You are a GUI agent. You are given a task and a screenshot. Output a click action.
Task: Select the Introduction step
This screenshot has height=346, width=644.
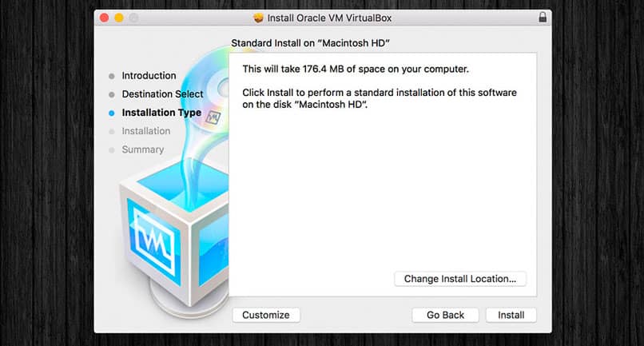[x=149, y=76]
